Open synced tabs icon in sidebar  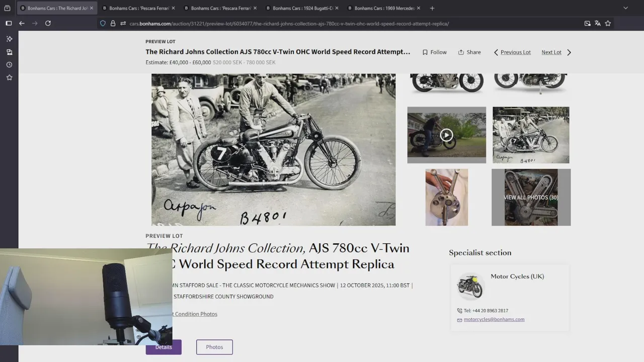(x=9, y=52)
